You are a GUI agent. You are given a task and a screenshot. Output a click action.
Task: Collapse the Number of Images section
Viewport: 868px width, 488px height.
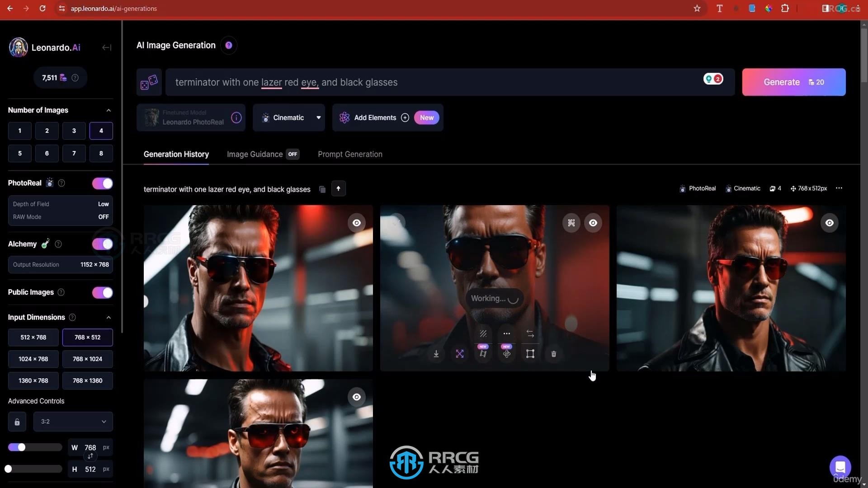tap(108, 110)
